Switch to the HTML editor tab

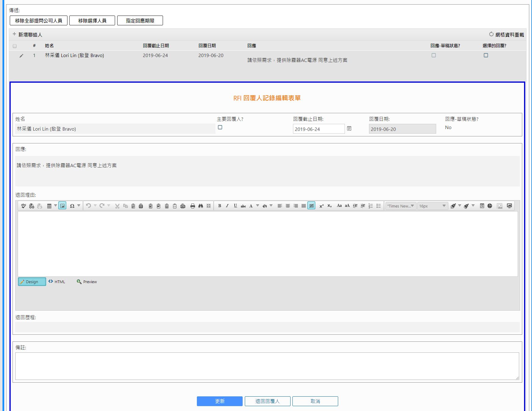(x=57, y=282)
